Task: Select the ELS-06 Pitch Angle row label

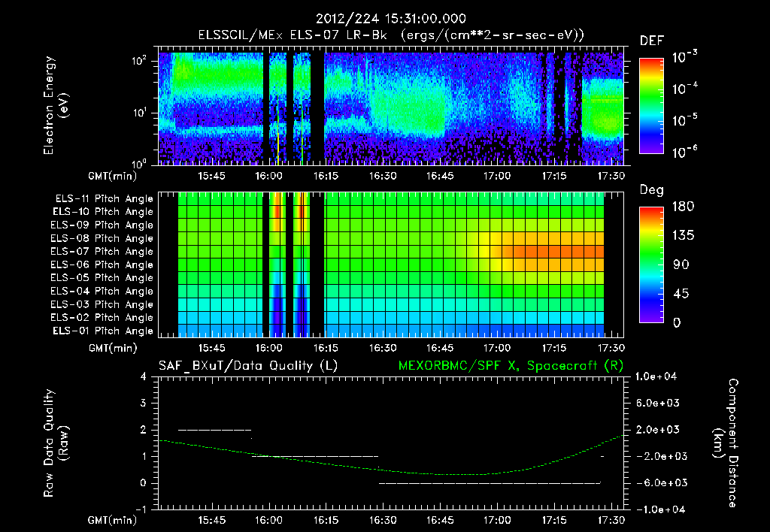Action: coord(102,264)
